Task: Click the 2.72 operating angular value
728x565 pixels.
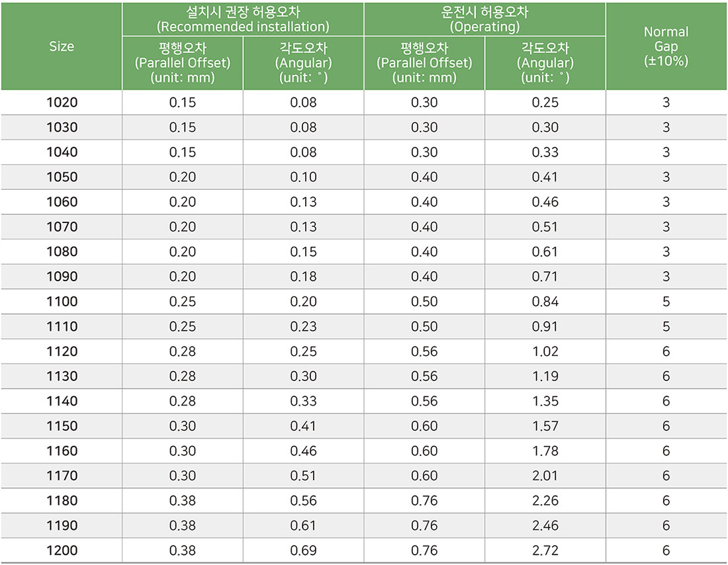Action: click(545, 550)
